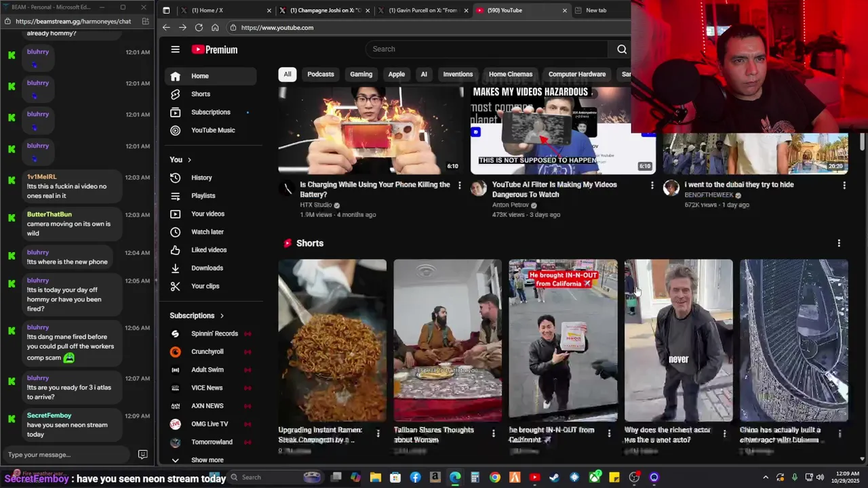Open the Dubai video title
This screenshot has width=868, height=488.
click(x=739, y=184)
